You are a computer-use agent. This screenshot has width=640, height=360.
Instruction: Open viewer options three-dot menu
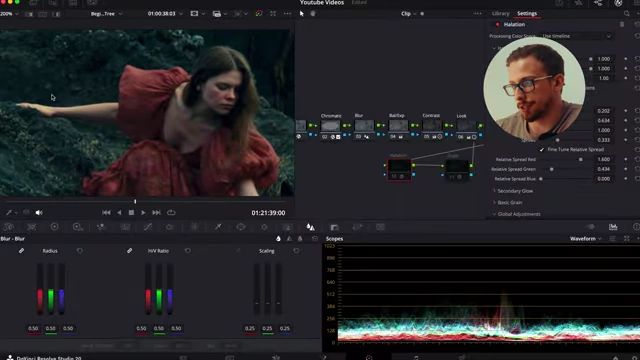287,13
